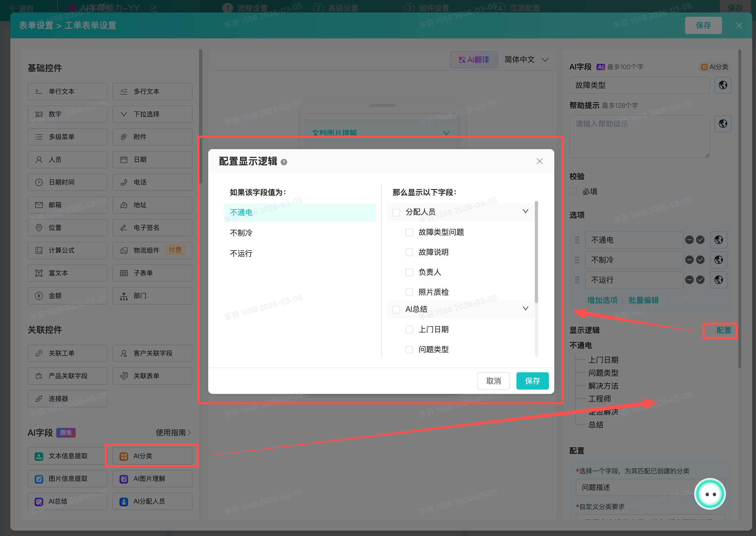This screenshot has height=536, width=756.
Task: Check the 故障类型问题 checkbox
Action: tap(409, 232)
